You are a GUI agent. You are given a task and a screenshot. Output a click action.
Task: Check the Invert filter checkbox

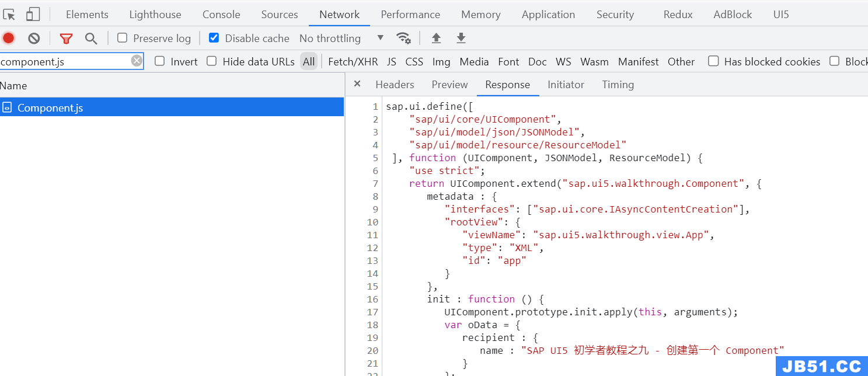[159, 61]
